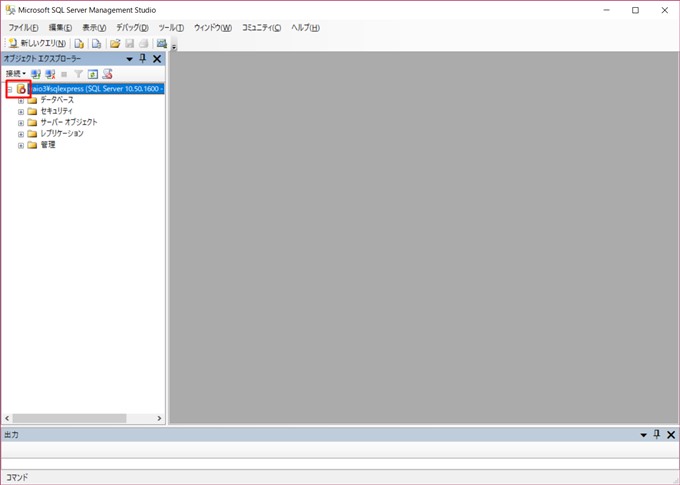Click the greyed save disk icon
680x485 pixels.
[129, 43]
